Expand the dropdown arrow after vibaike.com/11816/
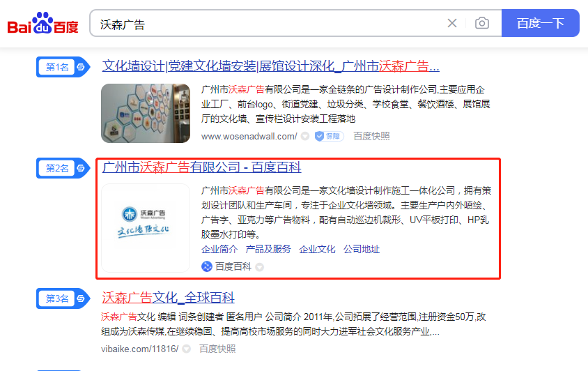Viewport: 588px width, 371px height. click(187, 349)
